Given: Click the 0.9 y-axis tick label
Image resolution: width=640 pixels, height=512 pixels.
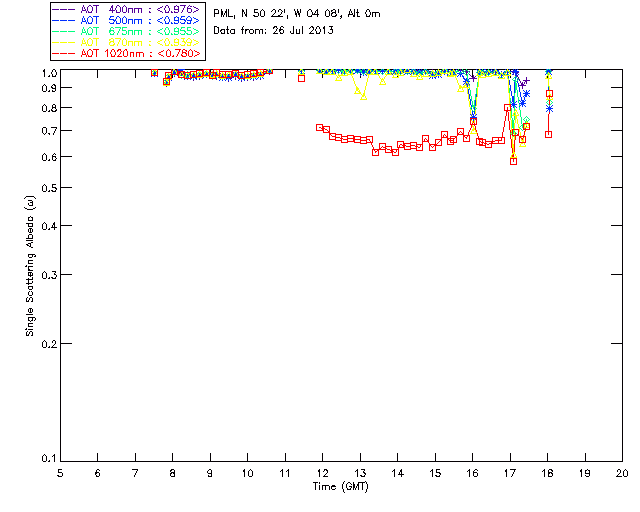Looking at the screenshot, I should pyautogui.click(x=49, y=88).
